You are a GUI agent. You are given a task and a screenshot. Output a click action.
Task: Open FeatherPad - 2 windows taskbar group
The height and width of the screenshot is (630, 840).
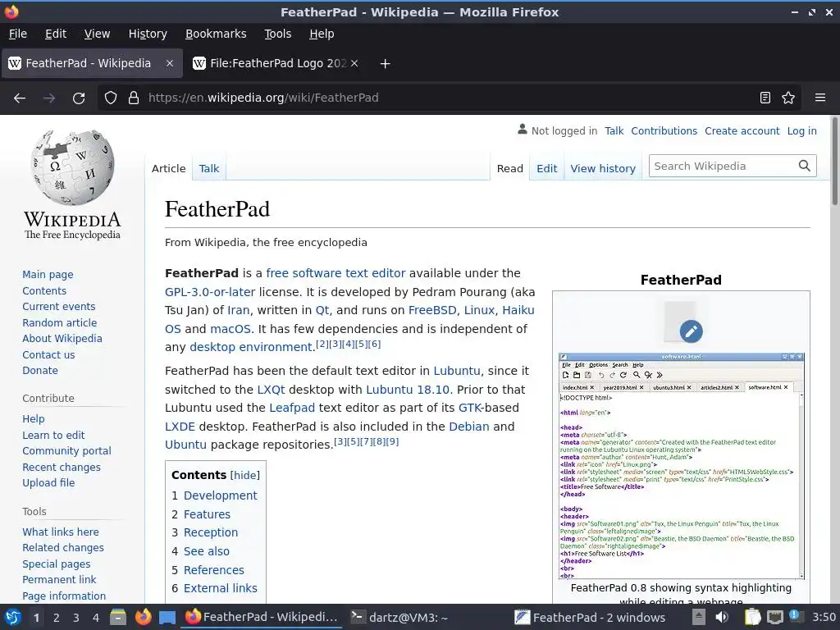click(590, 618)
